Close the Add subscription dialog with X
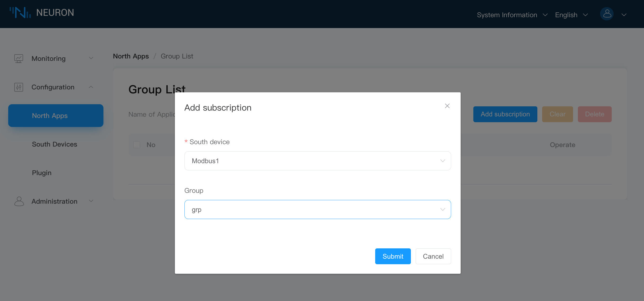The height and width of the screenshot is (301, 644). (447, 106)
